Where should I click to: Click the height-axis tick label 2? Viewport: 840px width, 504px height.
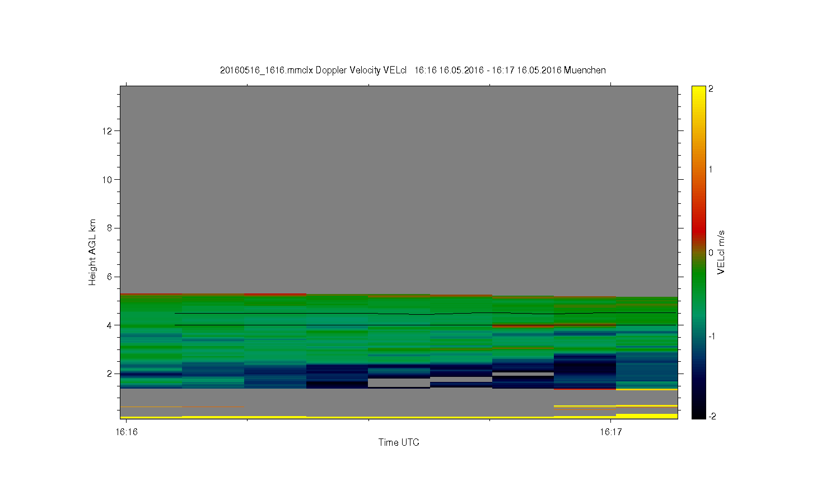pyautogui.click(x=110, y=374)
